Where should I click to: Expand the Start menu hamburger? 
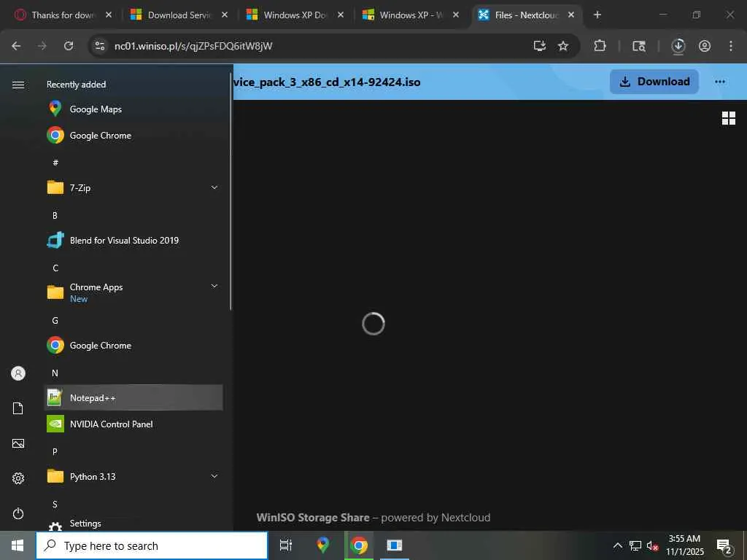(18, 85)
